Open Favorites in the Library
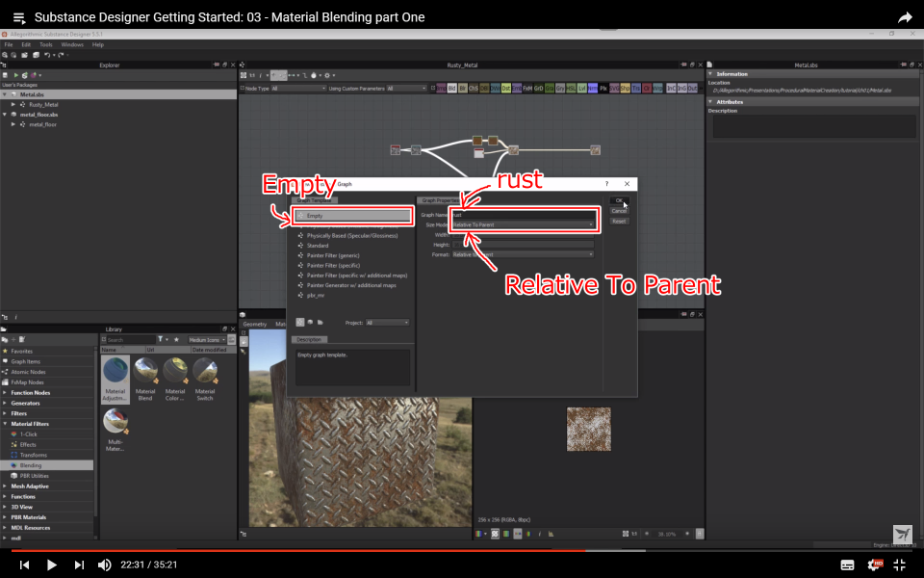The image size is (924, 578). pyautogui.click(x=22, y=351)
